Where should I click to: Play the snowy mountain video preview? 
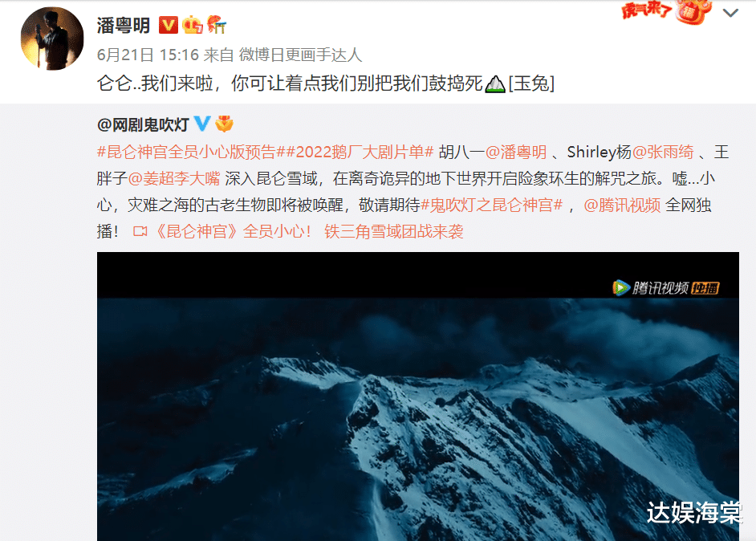click(418, 397)
